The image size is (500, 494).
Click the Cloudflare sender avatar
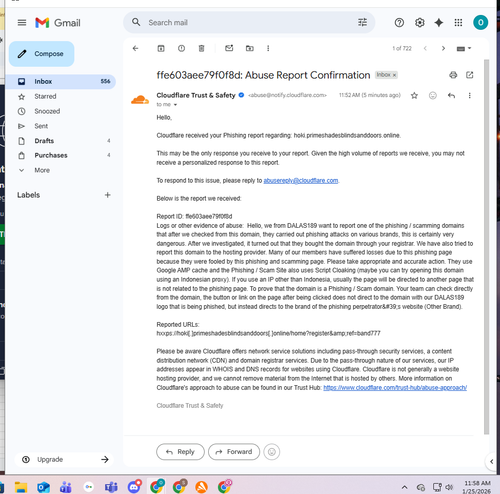140,99
